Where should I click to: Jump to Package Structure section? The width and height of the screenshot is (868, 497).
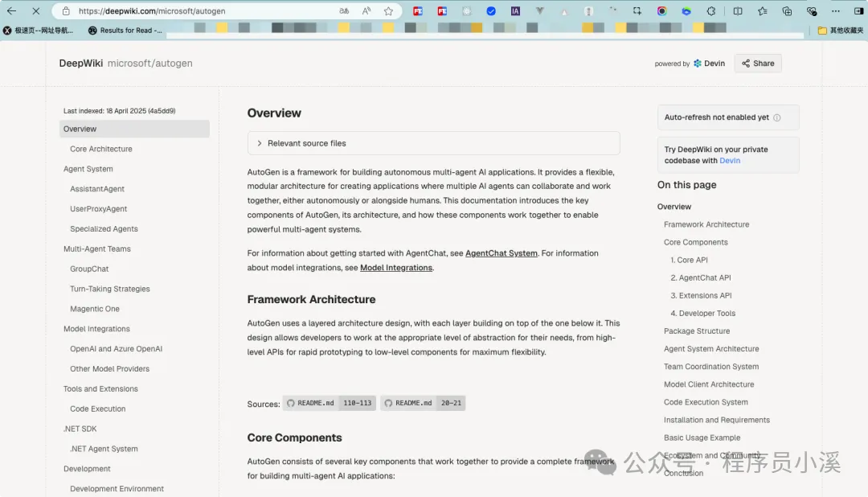click(697, 331)
